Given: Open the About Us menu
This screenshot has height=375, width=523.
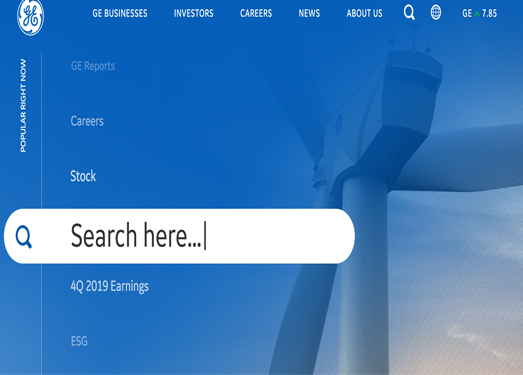Looking at the screenshot, I should pos(364,13).
